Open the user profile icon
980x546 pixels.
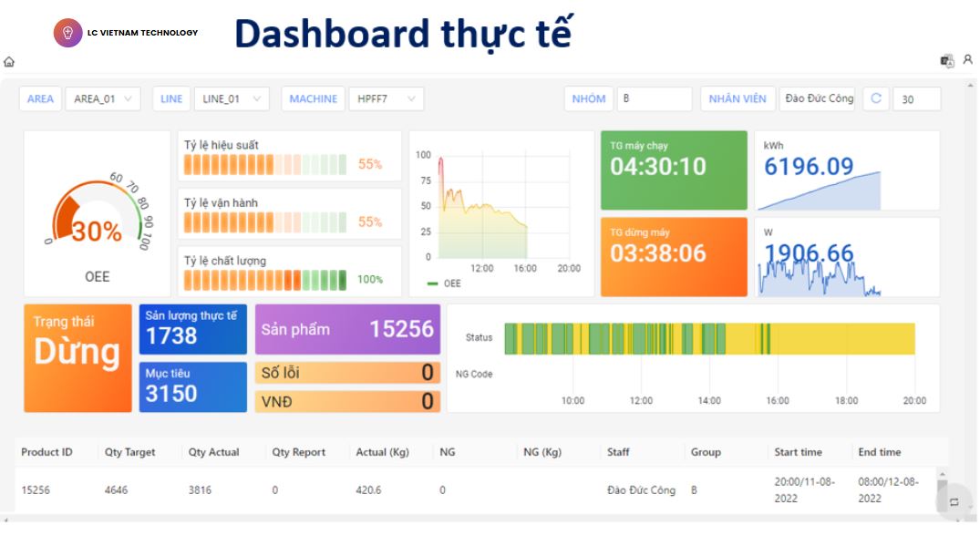(967, 60)
